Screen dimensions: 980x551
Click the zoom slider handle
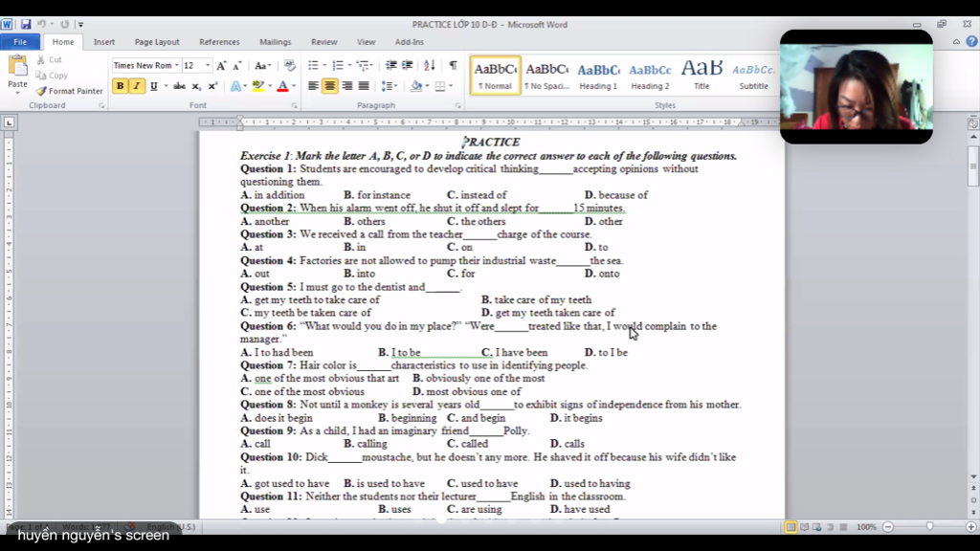(929, 527)
